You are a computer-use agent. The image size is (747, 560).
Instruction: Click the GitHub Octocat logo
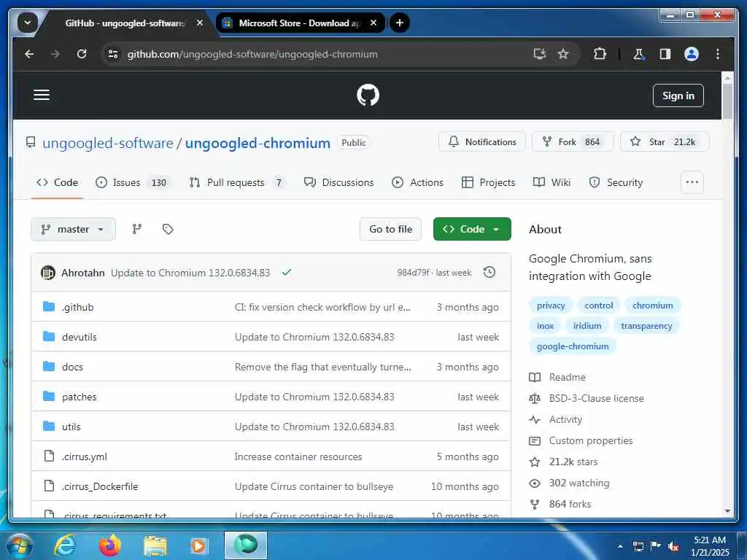pos(368,96)
